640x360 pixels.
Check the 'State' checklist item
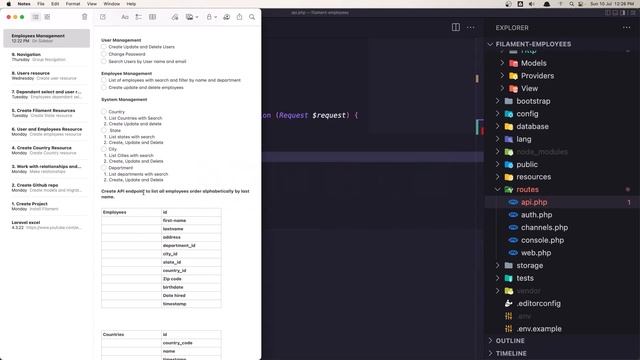click(x=104, y=130)
